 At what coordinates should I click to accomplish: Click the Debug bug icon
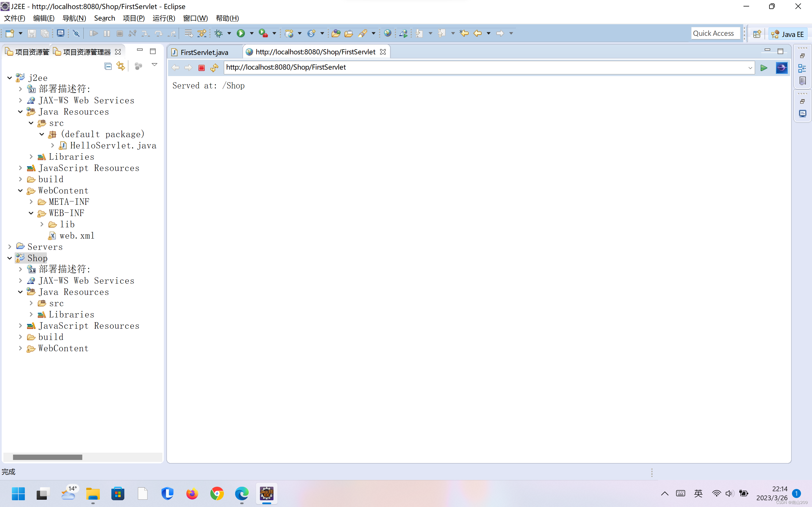219,33
